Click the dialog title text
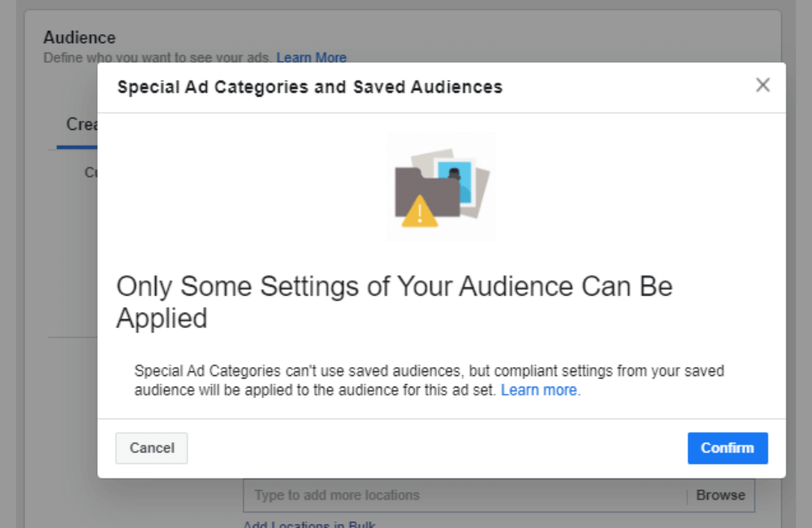 click(310, 86)
